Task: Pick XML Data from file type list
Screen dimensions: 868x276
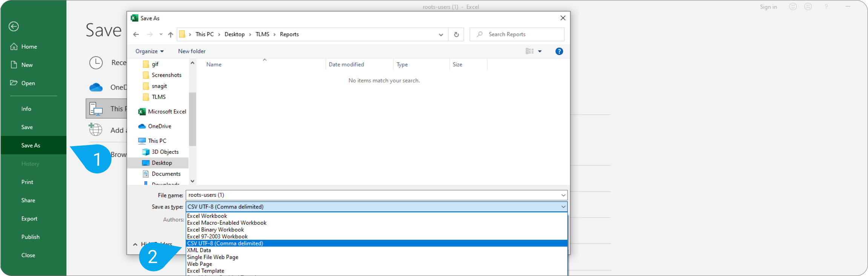Action: coord(199,250)
